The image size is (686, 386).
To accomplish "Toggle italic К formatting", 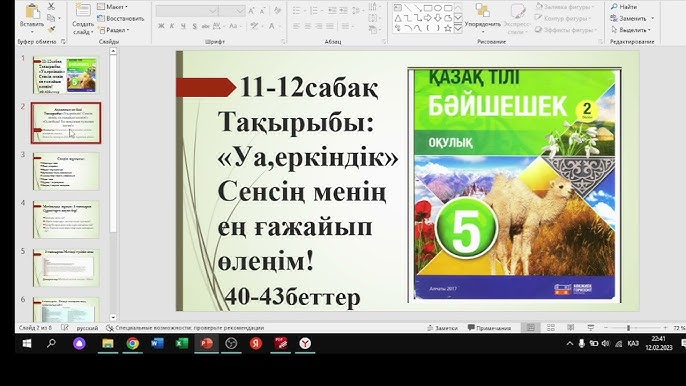I will [x=172, y=26].
